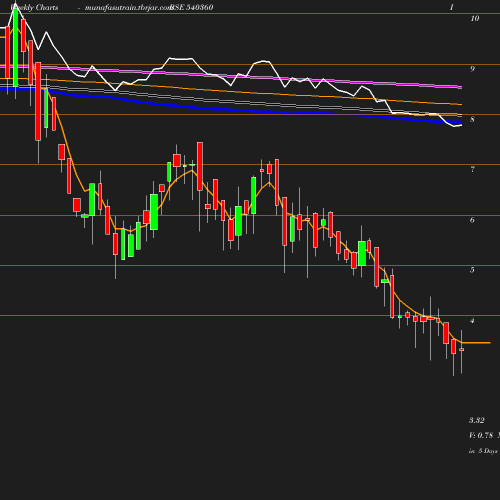Viewport: 500px width, 500px height.
Task: Click the last price value 3.32
Action: coord(477,420)
